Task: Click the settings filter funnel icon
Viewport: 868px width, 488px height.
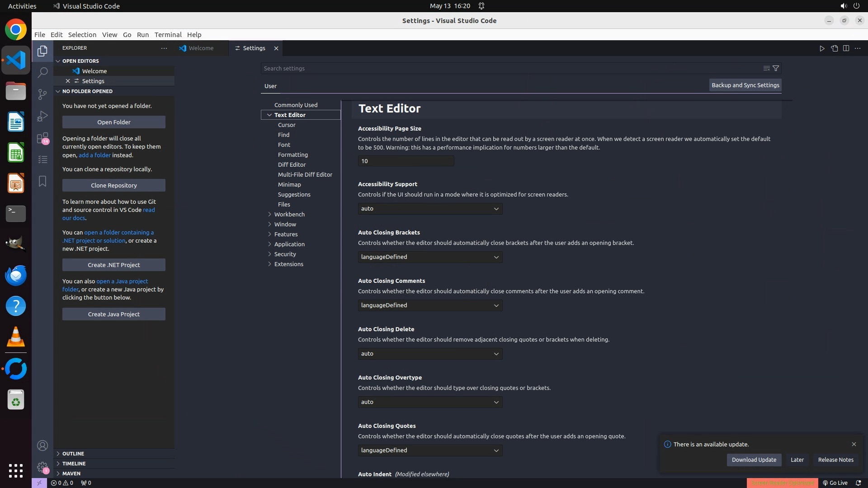Action: [776, 68]
